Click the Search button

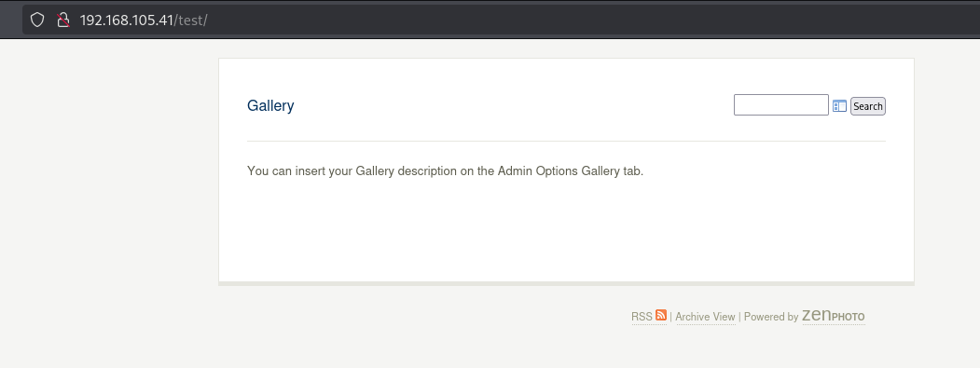pos(867,106)
